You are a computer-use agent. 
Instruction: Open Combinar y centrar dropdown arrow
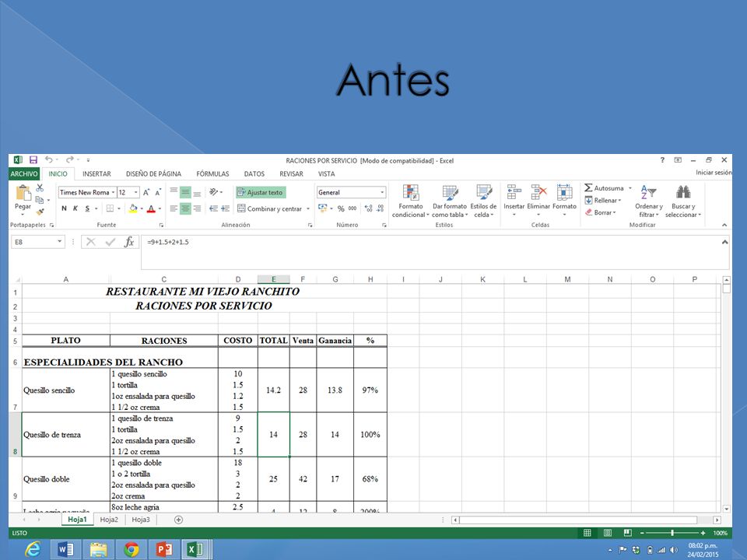[308, 208]
